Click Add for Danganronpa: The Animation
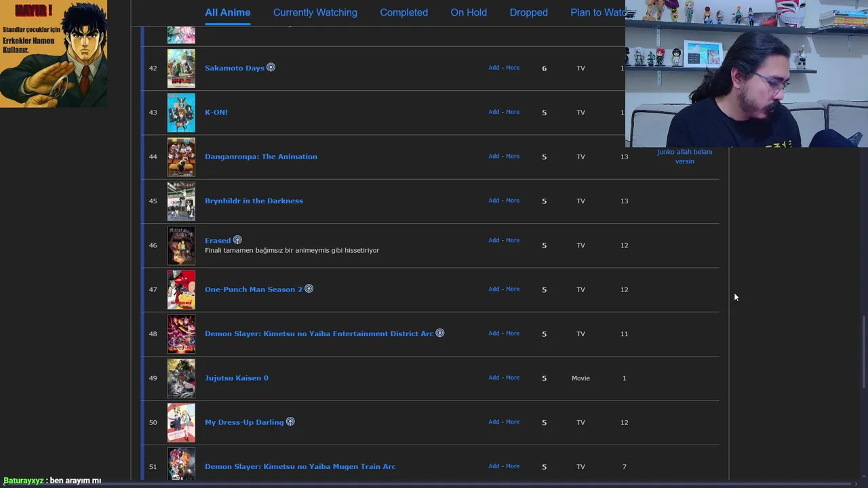The height and width of the screenshot is (488, 868). pyautogui.click(x=494, y=156)
